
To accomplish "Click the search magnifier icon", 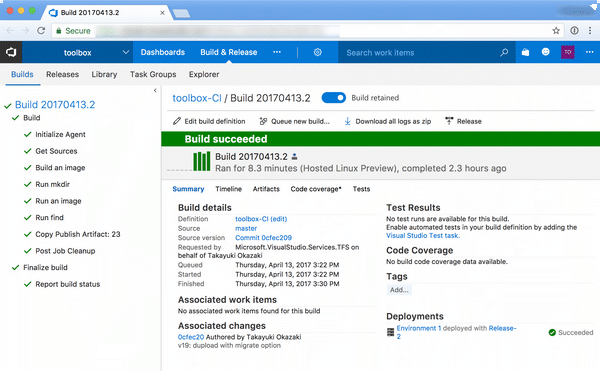I will (x=504, y=52).
